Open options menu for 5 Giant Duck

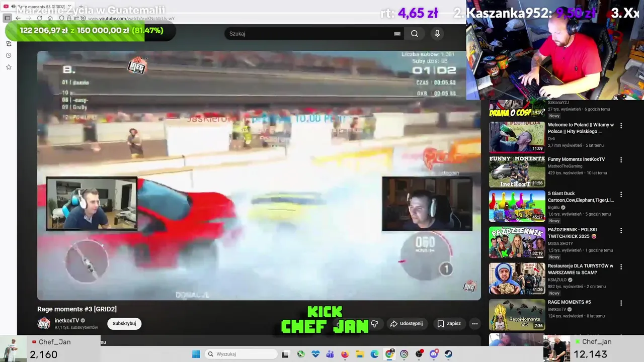coord(621,194)
